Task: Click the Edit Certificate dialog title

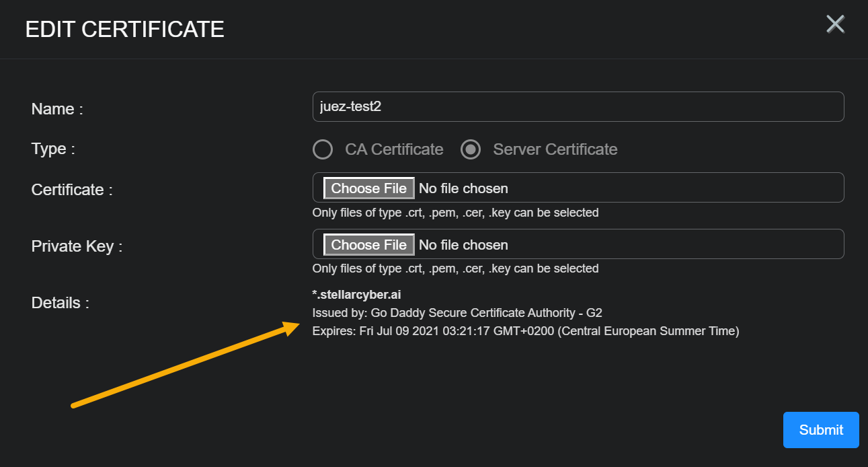Action: click(125, 30)
